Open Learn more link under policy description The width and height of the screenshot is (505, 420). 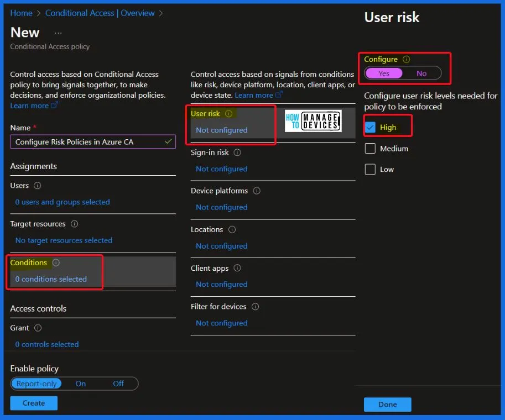tap(34, 106)
